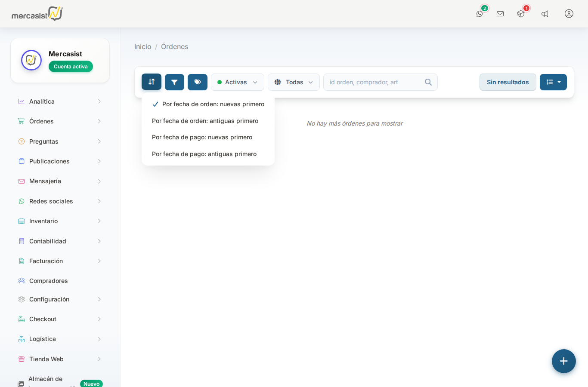Choose 'Por fecha de orden: antiguas primero'
588x387 pixels.
tap(205, 121)
